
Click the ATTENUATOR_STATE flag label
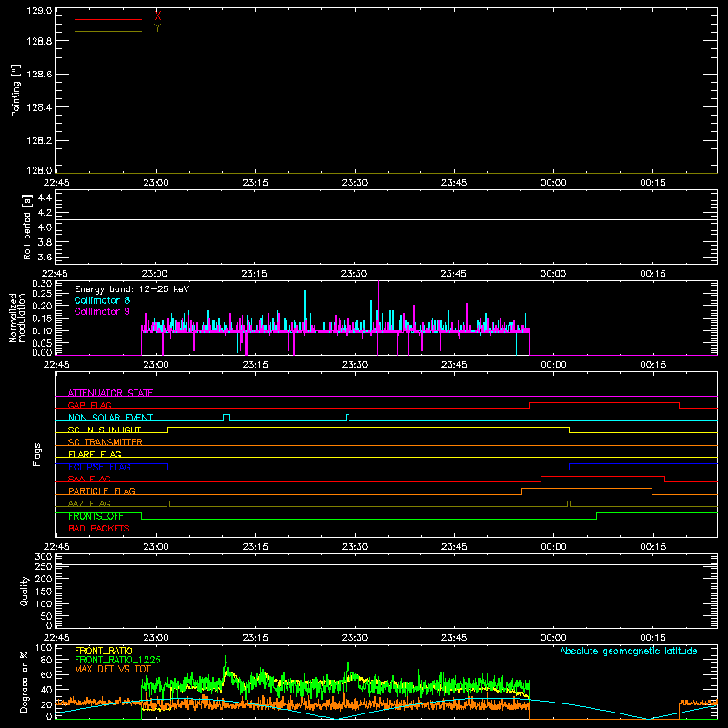110,393
